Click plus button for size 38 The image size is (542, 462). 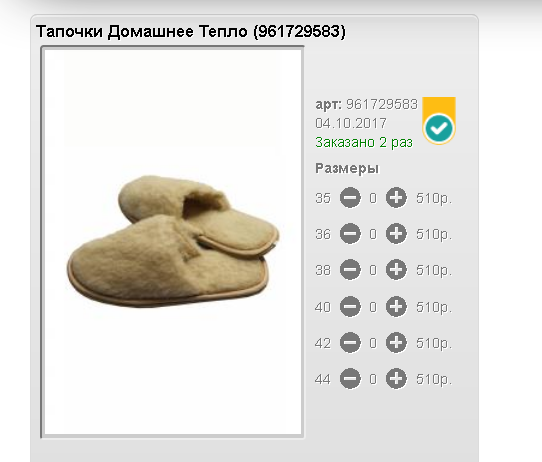pyautogui.click(x=396, y=270)
